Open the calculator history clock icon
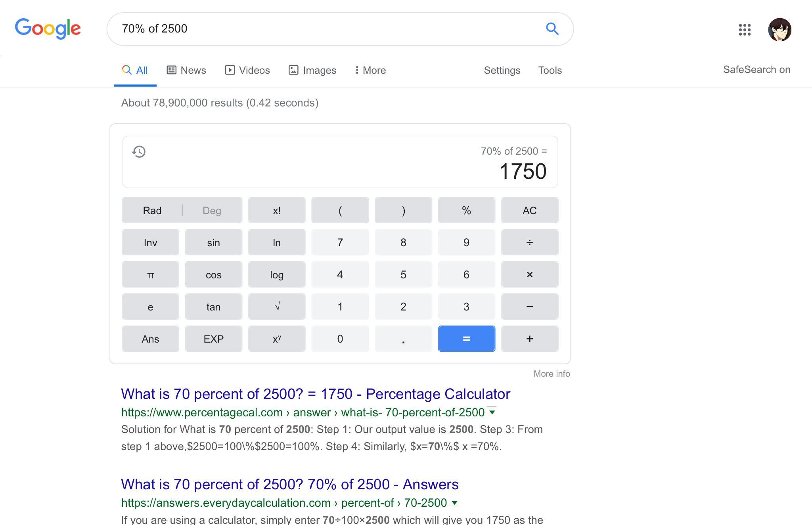Viewport: 812px width, 525px height. [139, 151]
